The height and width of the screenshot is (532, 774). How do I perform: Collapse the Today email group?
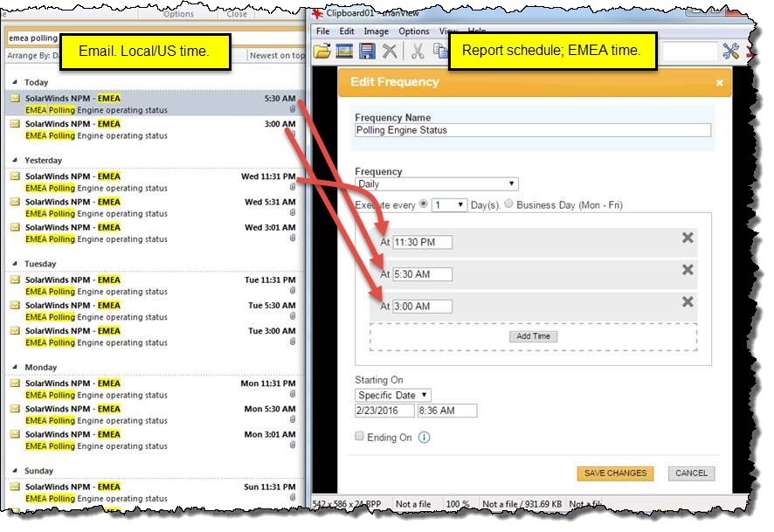click(15, 82)
